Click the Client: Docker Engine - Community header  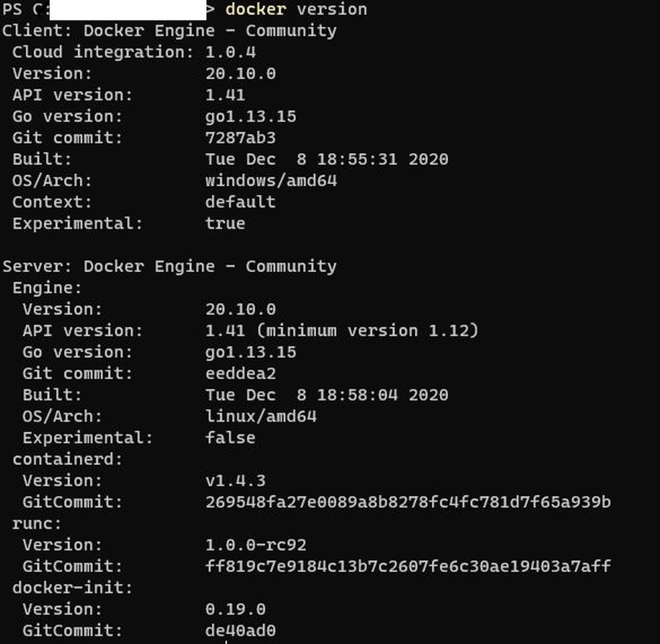point(169,31)
